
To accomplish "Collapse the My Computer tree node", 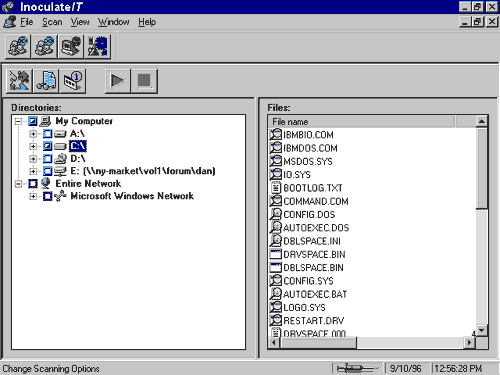I will pos(18,121).
